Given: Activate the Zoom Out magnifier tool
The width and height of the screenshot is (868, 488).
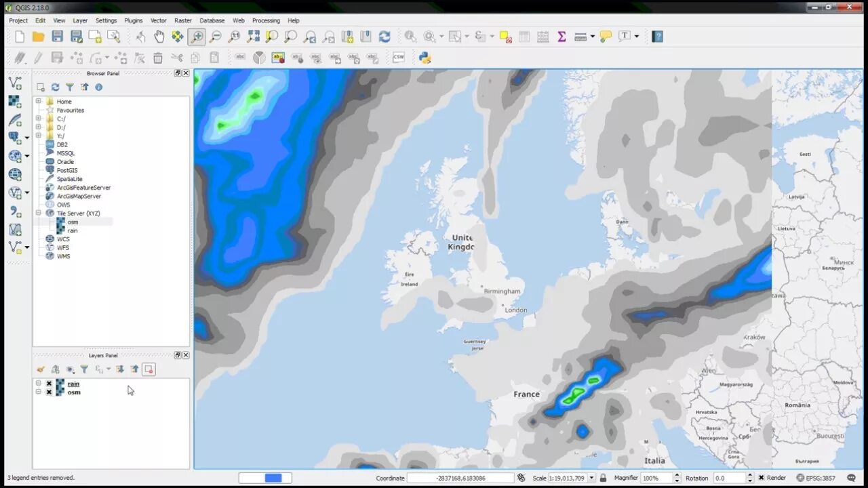Looking at the screenshot, I should (216, 37).
